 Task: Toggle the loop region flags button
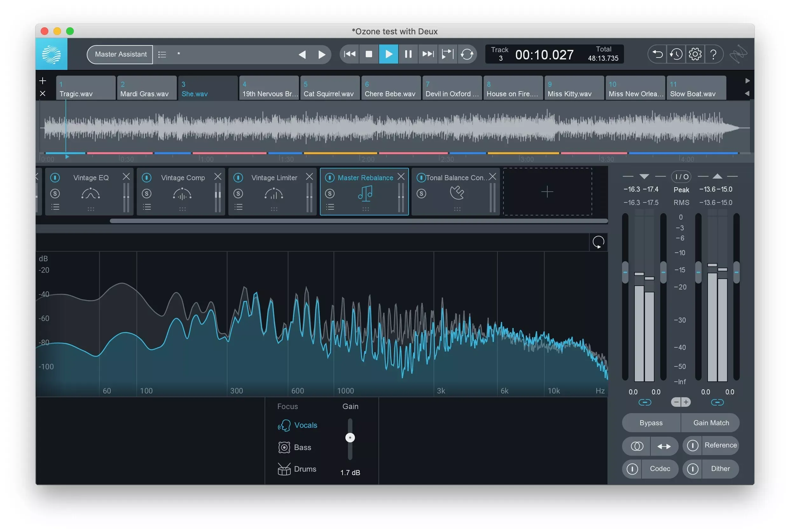447,54
